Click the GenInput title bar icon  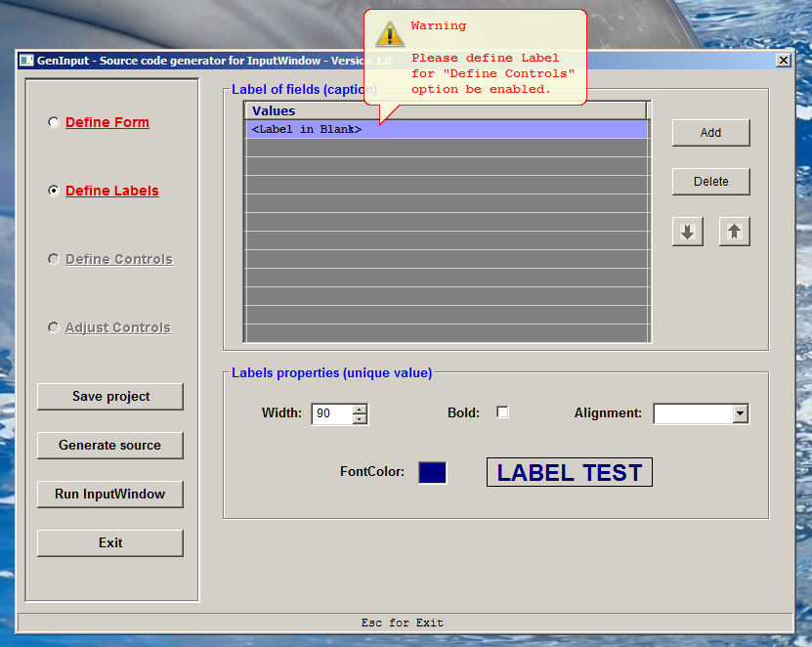25,61
